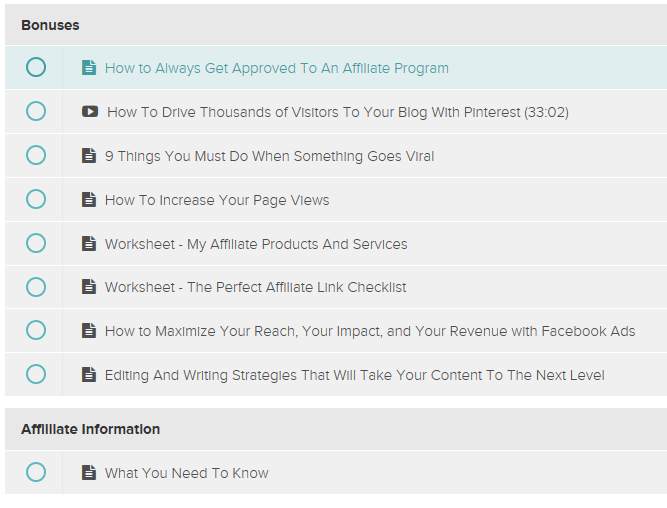Click video icon for Pinterest lesson
This screenshot has width=667, height=508.
[90, 112]
